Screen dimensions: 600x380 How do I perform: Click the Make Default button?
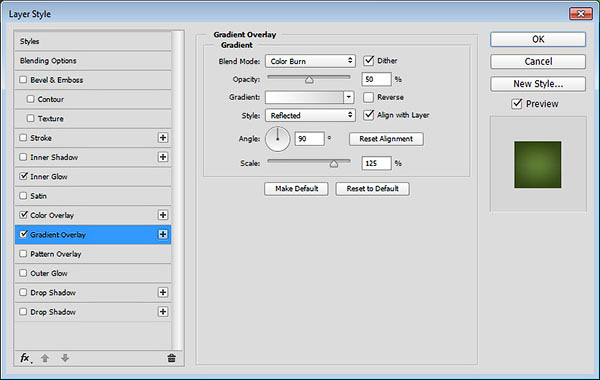pos(296,189)
